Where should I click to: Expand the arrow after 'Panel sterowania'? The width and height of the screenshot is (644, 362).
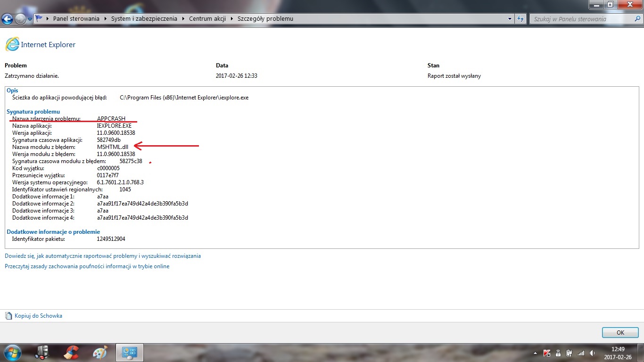[x=106, y=19]
